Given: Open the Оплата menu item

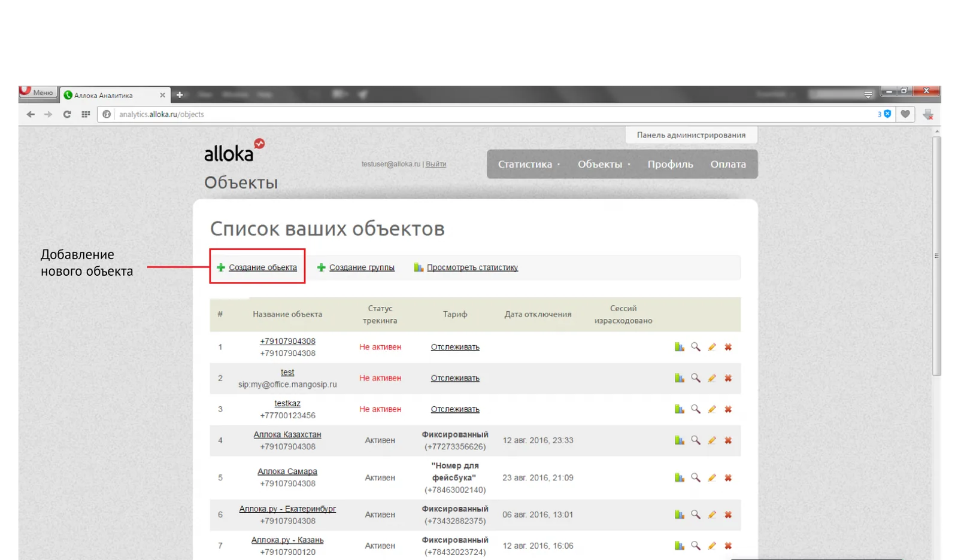Looking at the screenshot, I should 728,164.
